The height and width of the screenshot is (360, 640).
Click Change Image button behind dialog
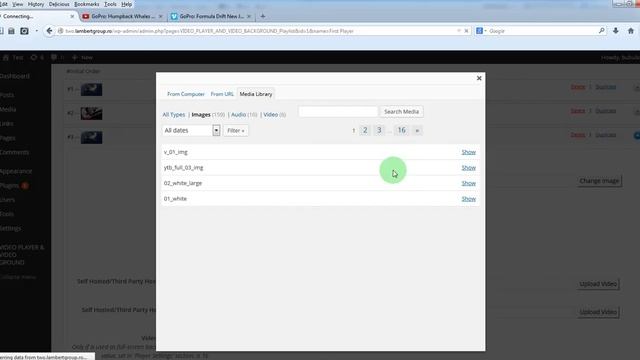coord(599,181)
